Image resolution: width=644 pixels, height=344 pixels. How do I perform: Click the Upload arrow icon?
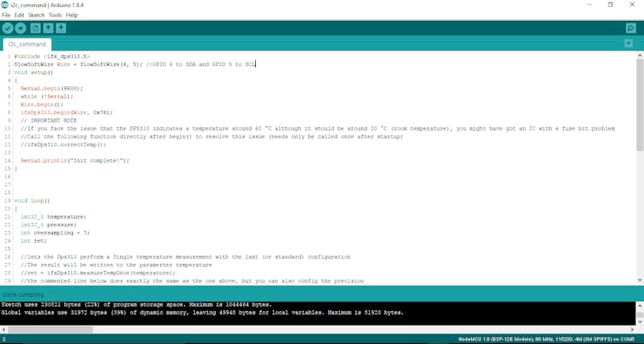point(21,29)
